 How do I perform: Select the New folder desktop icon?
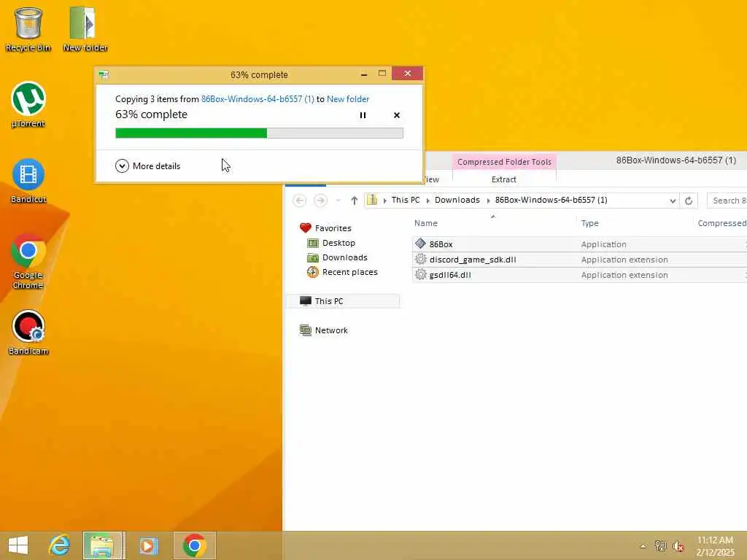click(85, 28)
